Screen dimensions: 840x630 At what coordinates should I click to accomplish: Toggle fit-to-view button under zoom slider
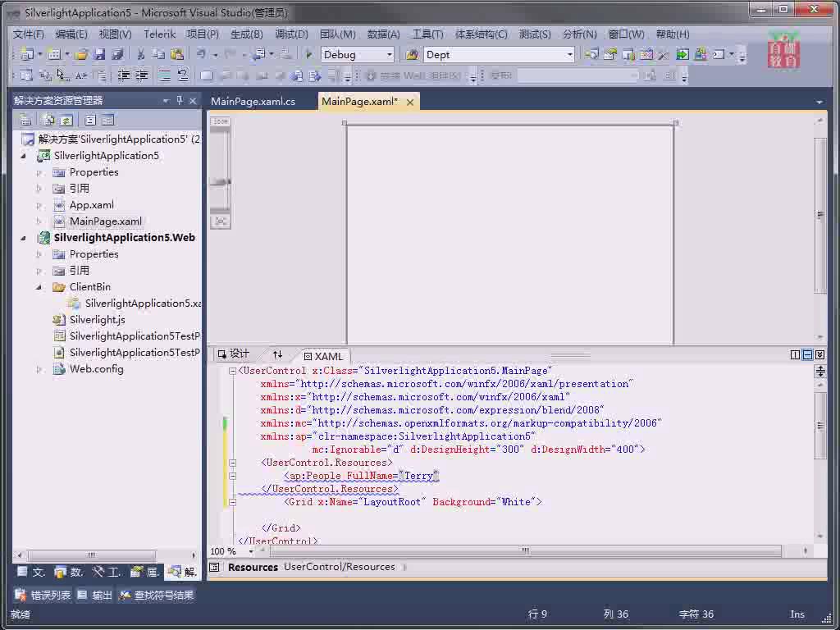pos(220,221)
